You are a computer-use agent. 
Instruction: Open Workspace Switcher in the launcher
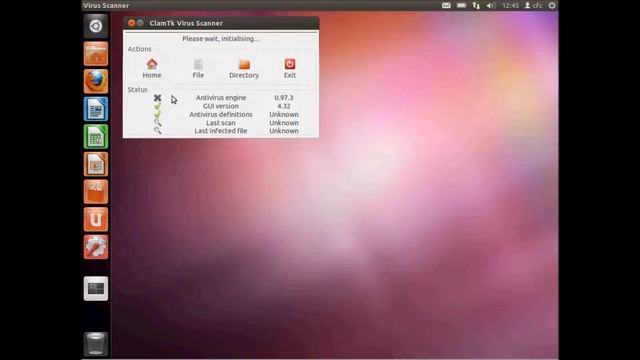click(96, 289)
